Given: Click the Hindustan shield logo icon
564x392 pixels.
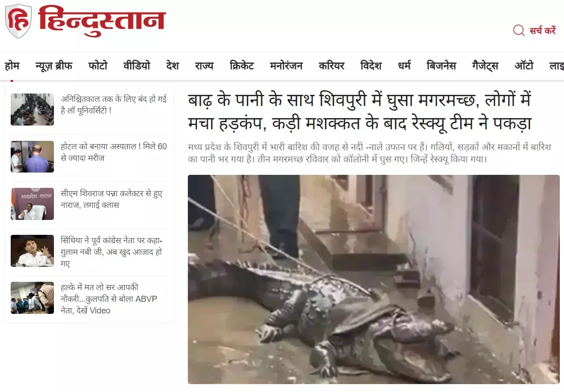Looking at the screenshot, I should (x=19, y=21).
